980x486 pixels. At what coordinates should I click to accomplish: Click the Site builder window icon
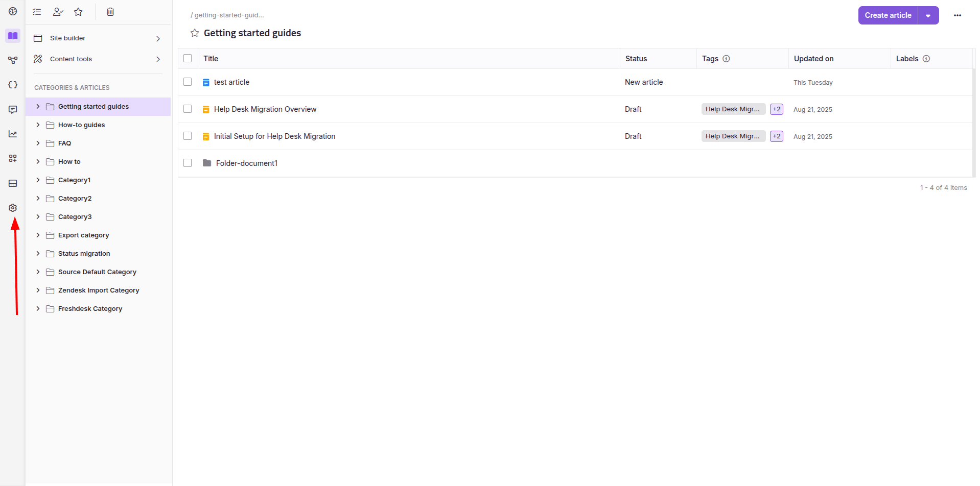(38, 38)
